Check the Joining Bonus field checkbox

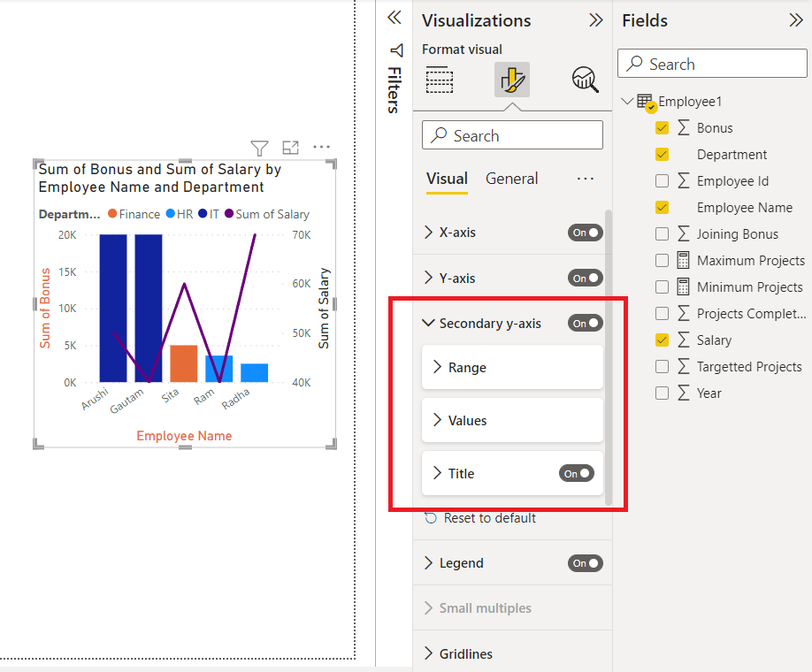(x=662, y=234)
